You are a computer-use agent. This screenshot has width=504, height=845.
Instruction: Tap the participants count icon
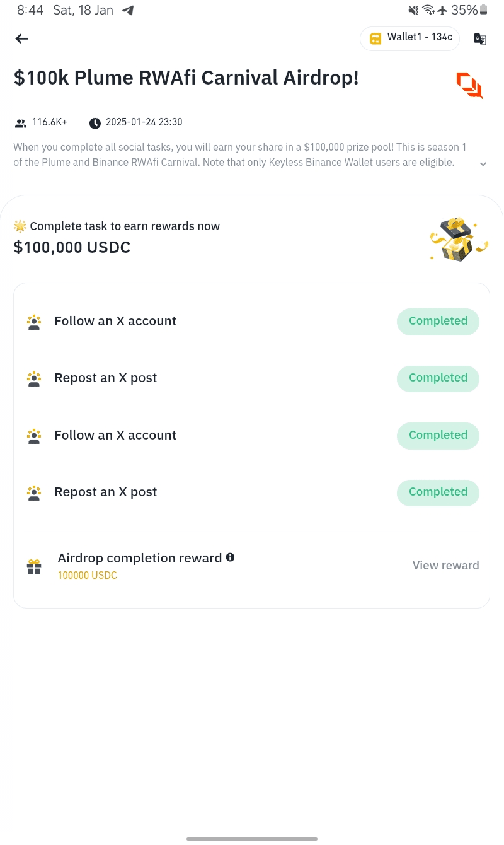pos(21,123)
